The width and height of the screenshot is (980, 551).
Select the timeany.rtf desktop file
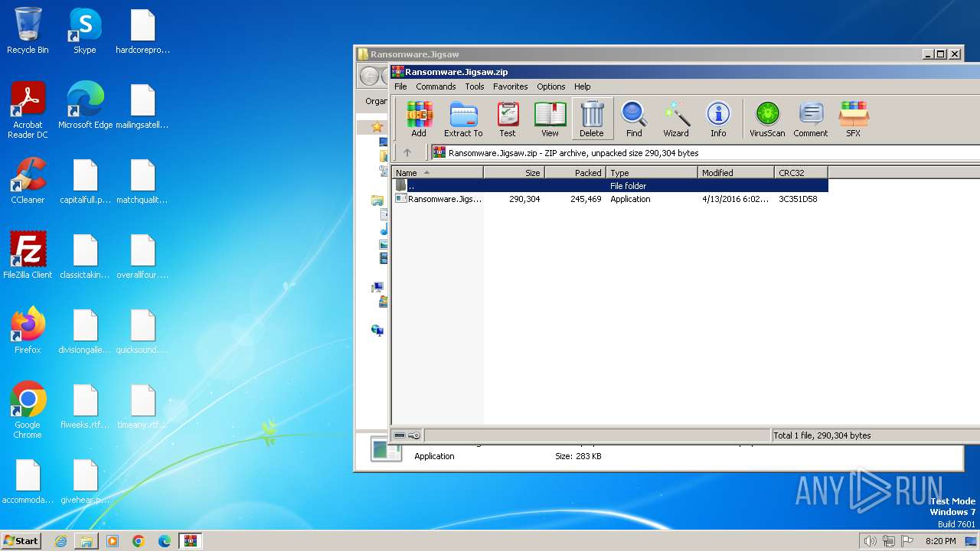point(142,406)
